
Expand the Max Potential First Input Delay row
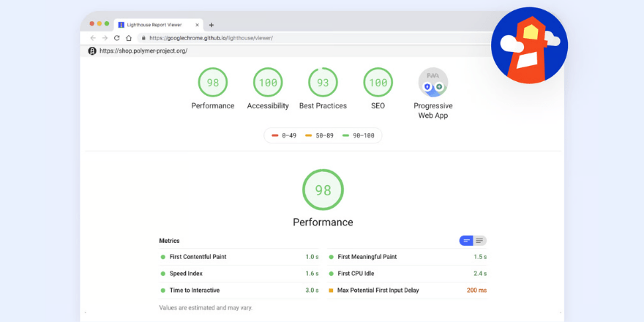378,291
